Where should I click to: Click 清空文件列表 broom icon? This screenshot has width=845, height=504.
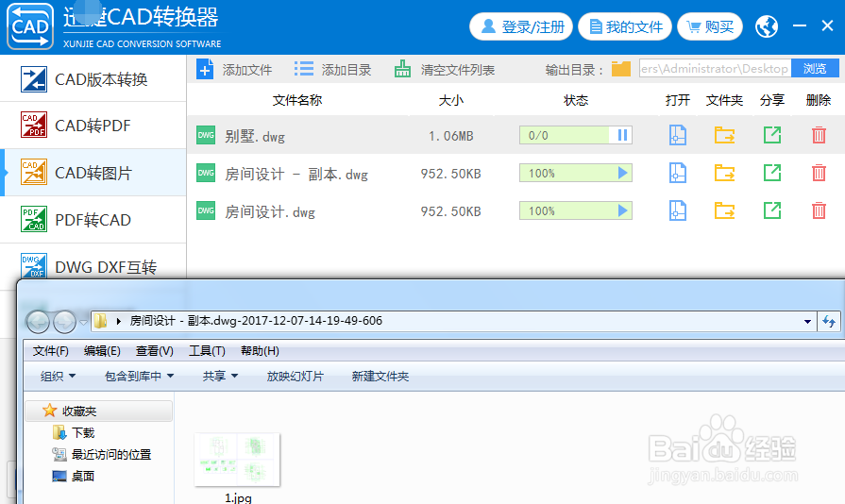coord(402,69)
